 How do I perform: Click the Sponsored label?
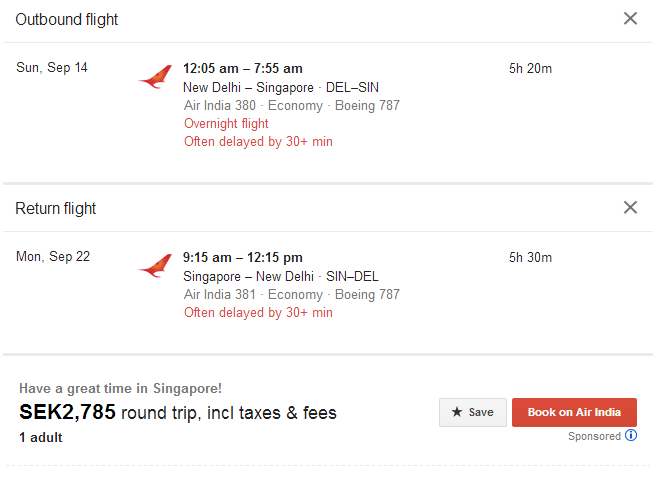pos(595,436)
